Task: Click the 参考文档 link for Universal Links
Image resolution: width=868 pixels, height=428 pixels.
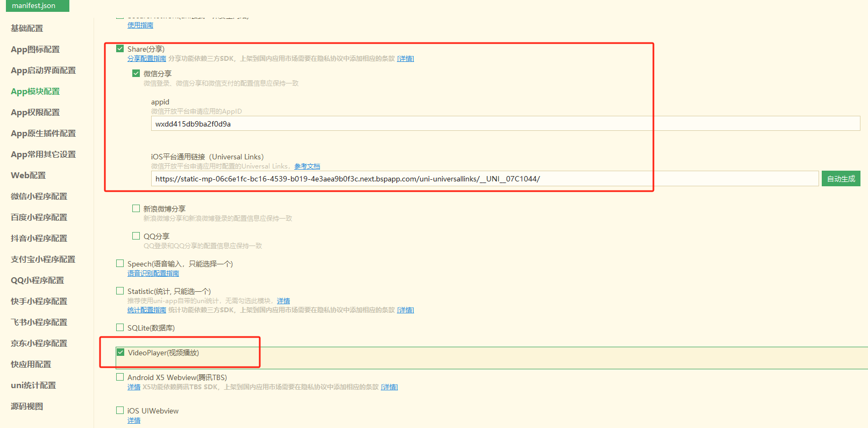Action: pos(307,166)
